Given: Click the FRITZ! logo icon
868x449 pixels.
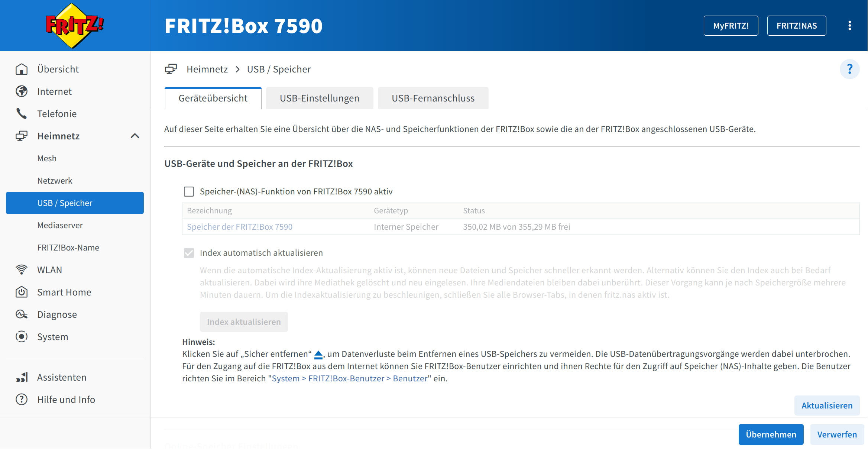Looking at the screenshot, I should click(x=74, y=25).
